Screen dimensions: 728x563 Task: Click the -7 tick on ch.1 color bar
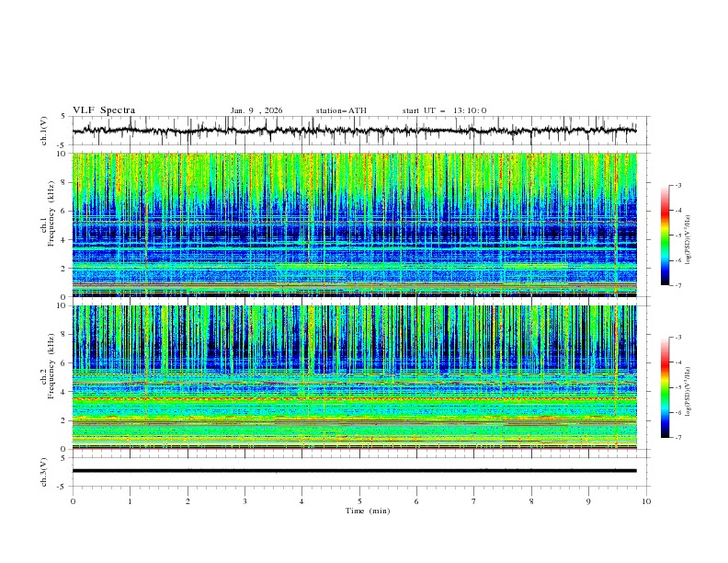point(677,286)
